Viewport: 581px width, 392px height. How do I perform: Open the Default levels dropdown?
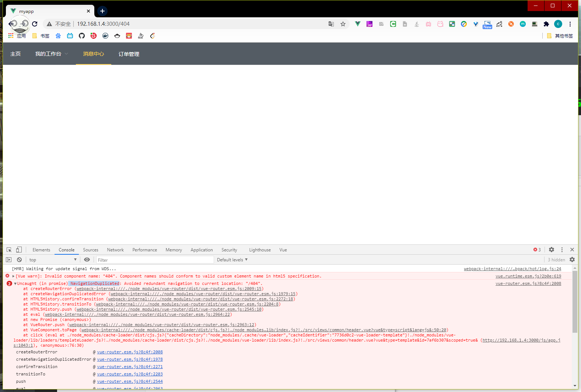click(x=232, y=260)
